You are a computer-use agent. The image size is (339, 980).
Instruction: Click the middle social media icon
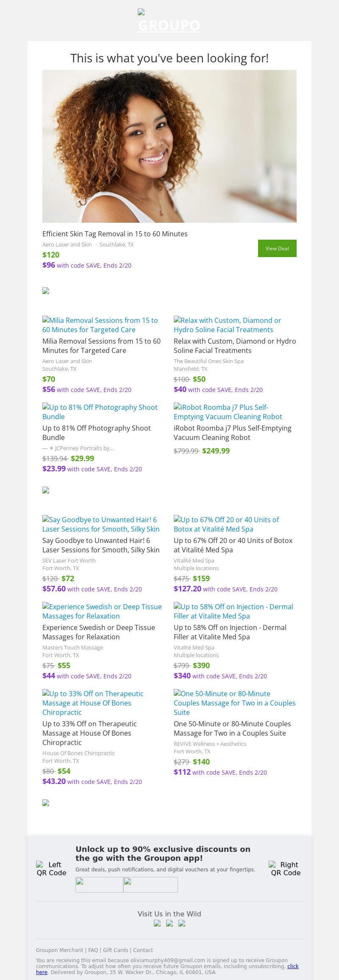click(x=169, y=923)
